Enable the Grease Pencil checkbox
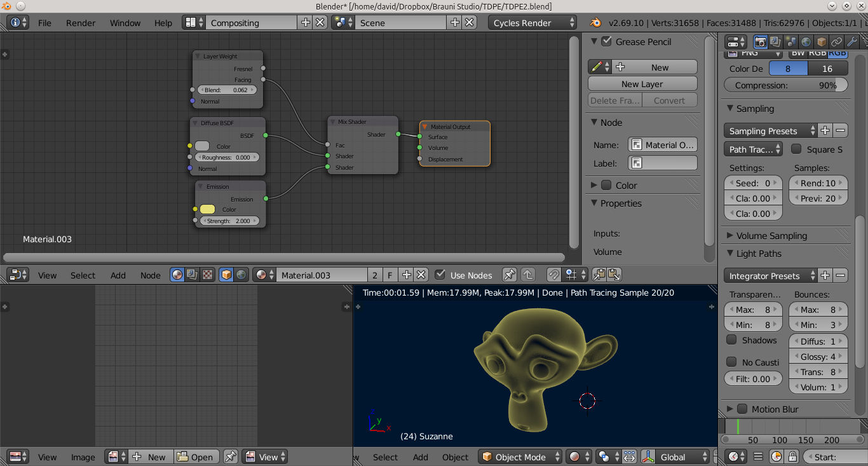The image size is (868, 466). pyautogui.click(x=606, y=41)
